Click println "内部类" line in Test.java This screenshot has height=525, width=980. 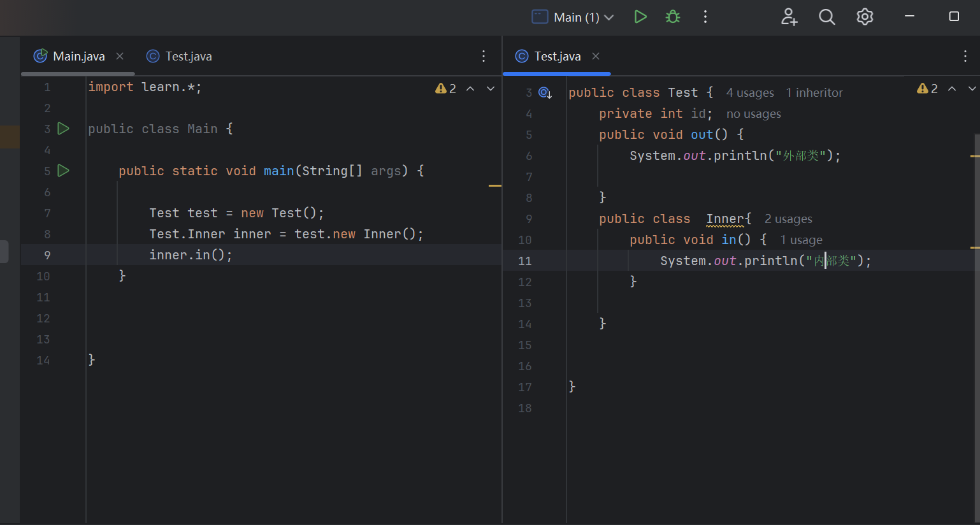tap(766, 261)
